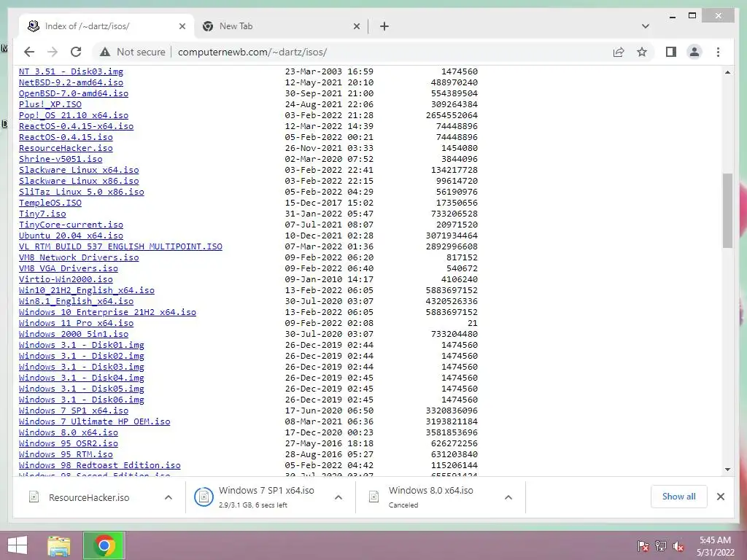The image size is (747, 560).
Task: Expand options for Windows 7 SP1 x64.iso download
Action: coord(338,497)
